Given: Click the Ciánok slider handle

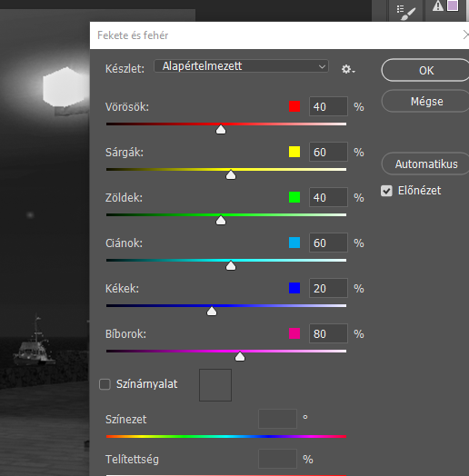Looking at the screenshot, I should (x=231, y=265).
